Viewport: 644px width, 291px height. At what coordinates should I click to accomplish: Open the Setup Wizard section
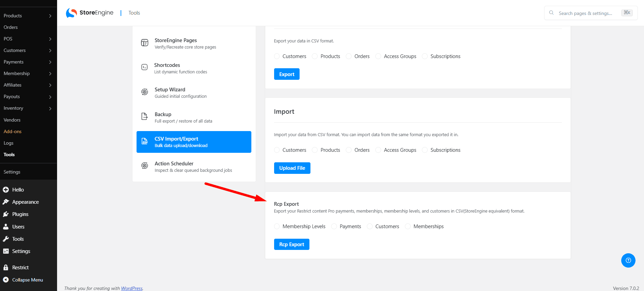pyautogui.click(x=194, y=93)
